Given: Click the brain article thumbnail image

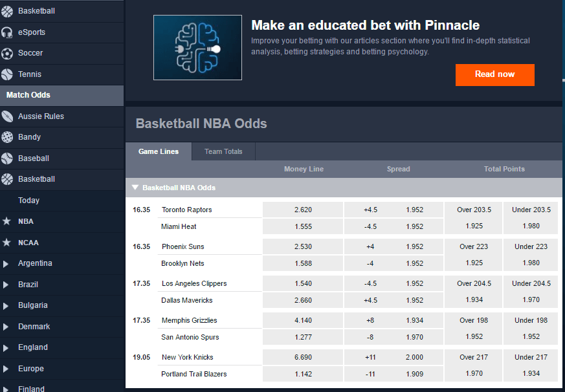Looking at the screenshot, I should click(x=197, y=48).
